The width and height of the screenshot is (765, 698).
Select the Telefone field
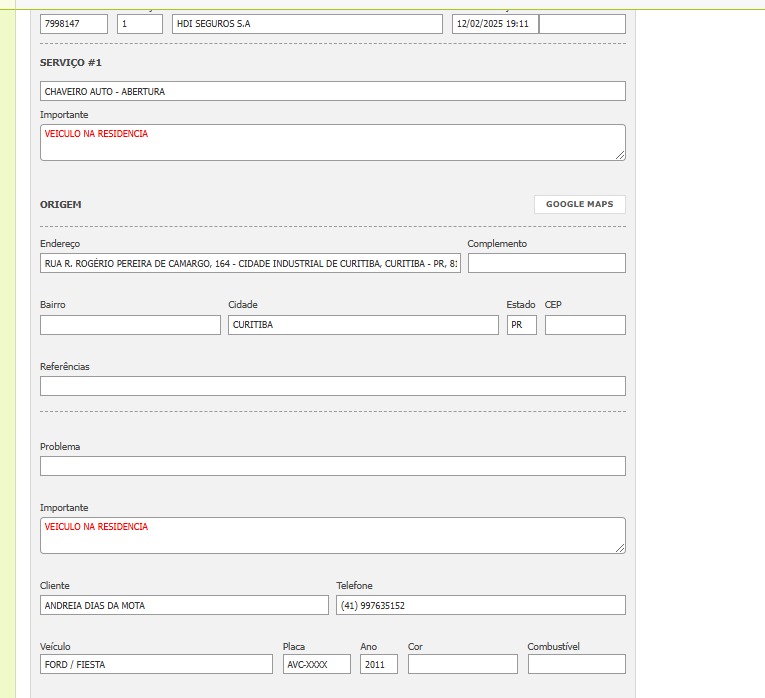[x=480, y=605]
